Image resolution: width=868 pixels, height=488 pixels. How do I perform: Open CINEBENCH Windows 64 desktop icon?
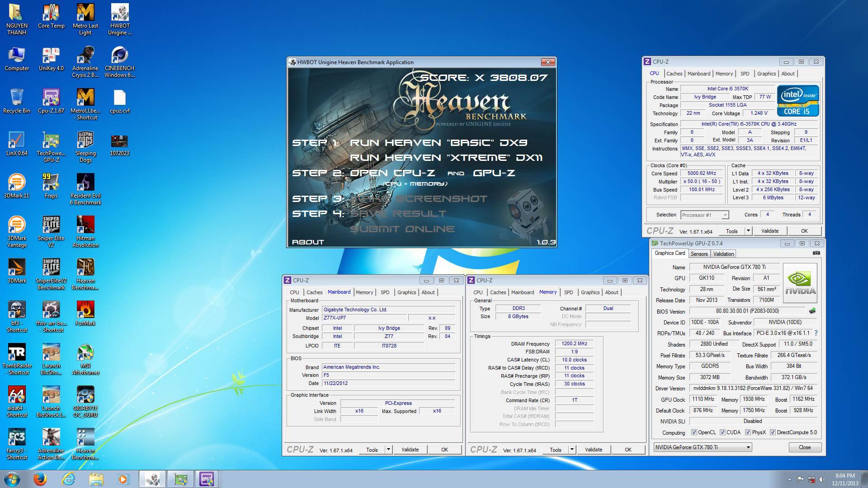tap(120, 62)
